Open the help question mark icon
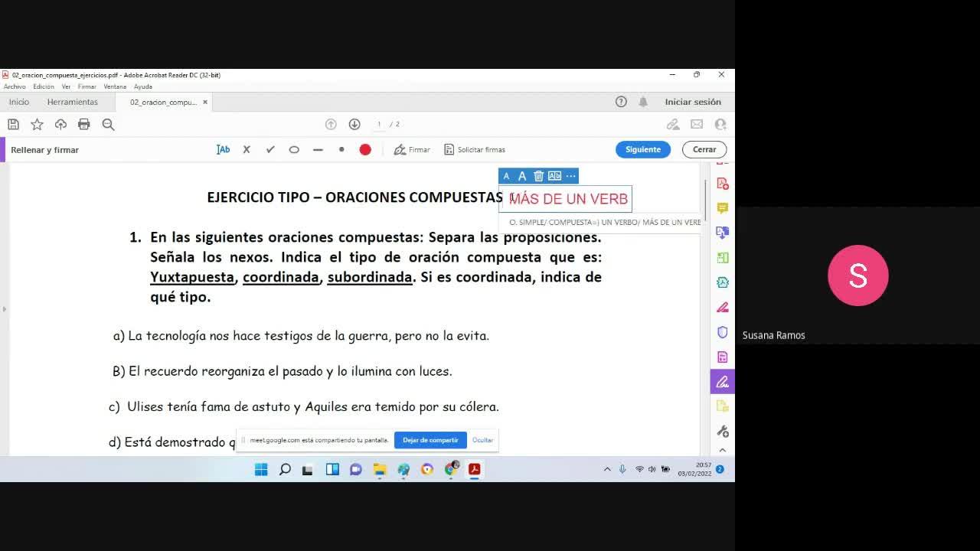 [621, 102]
